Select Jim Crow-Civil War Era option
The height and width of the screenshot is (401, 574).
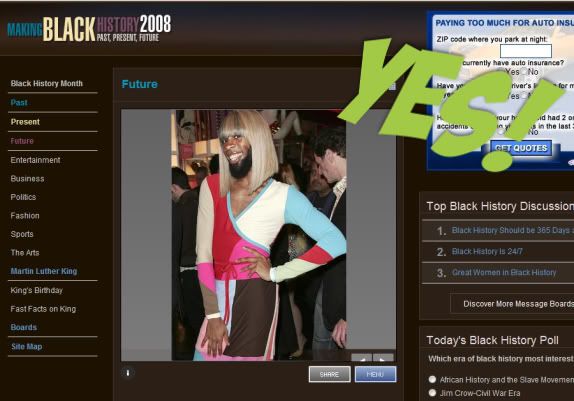tap(432, 393)
